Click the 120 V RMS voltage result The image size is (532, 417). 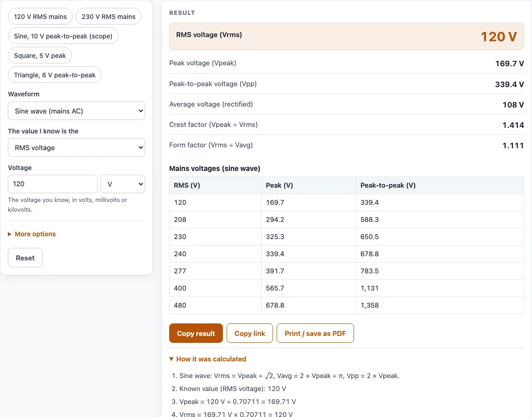(x=499, y=37)
